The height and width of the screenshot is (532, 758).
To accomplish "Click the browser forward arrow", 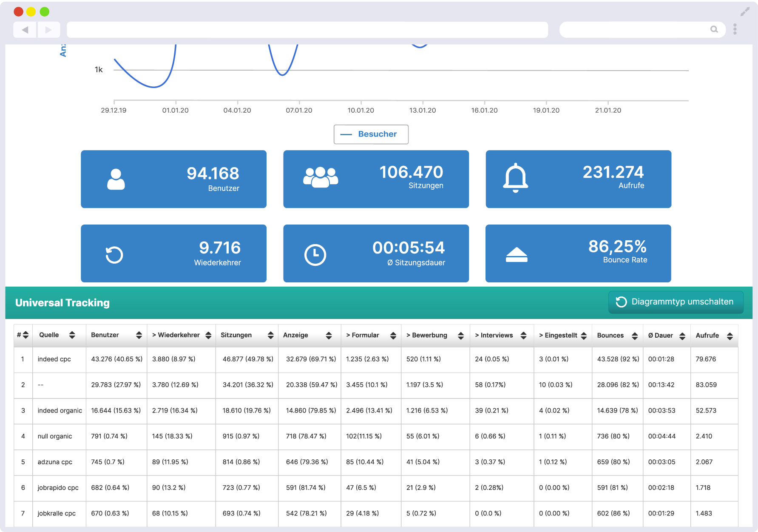I will tap(48, 30).
